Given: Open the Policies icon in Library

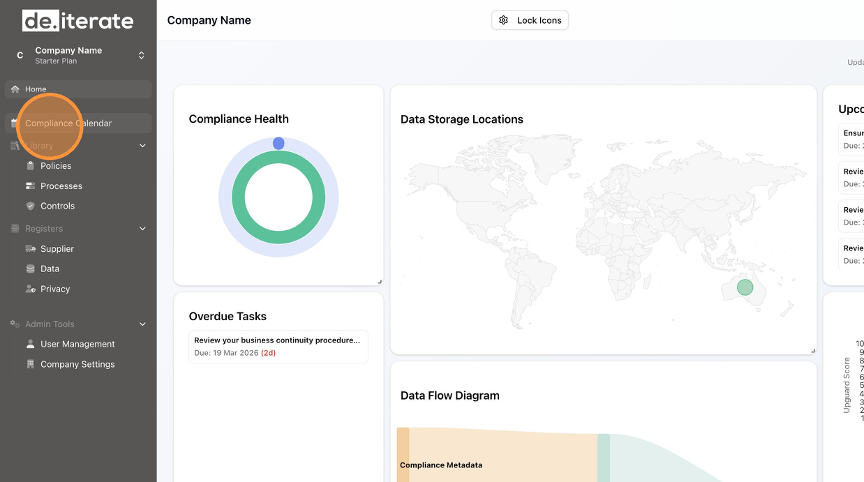Looking at the screenshot, I should (x=30, y=166).
